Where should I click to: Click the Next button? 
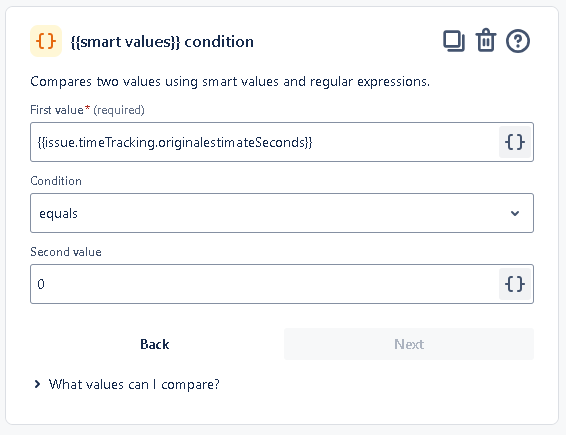(x=409, y=344)
